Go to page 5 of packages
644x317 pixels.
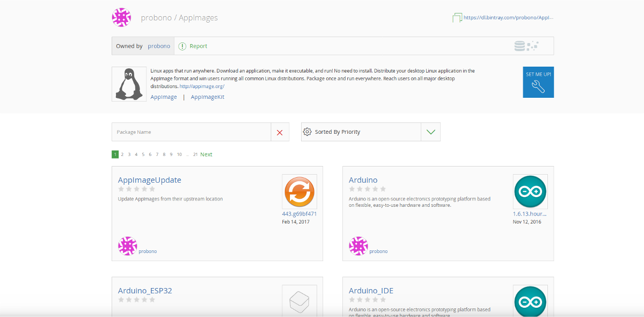[143, 154]
